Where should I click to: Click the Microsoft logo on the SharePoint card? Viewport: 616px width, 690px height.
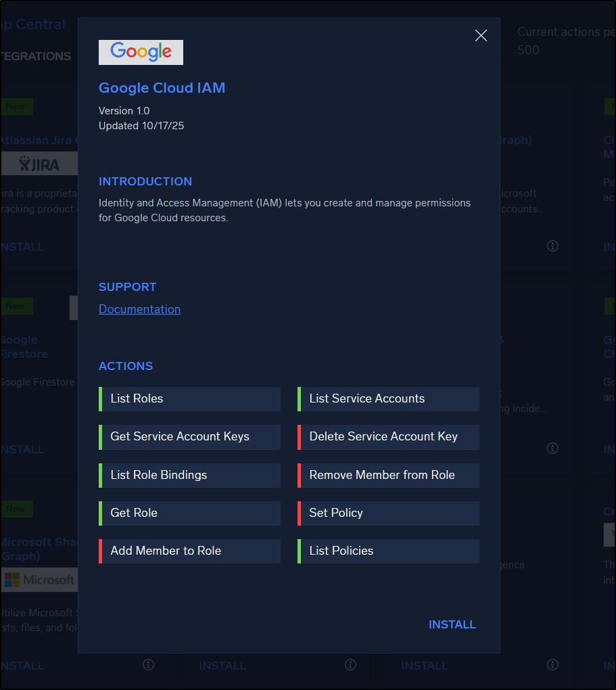39,580
